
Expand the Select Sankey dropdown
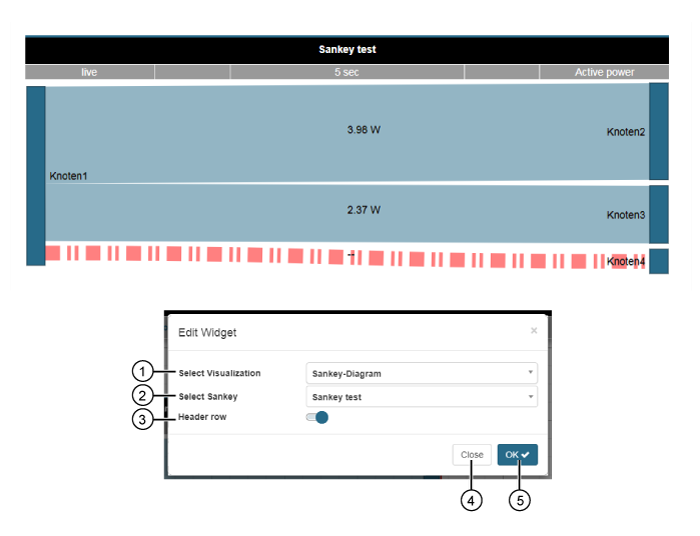tap(421, 397)
